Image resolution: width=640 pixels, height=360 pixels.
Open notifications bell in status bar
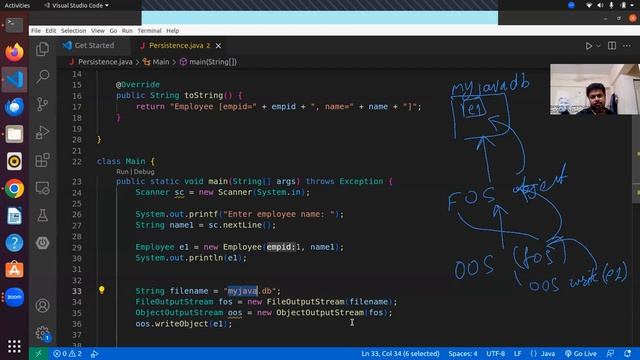(x=628, y=353)
